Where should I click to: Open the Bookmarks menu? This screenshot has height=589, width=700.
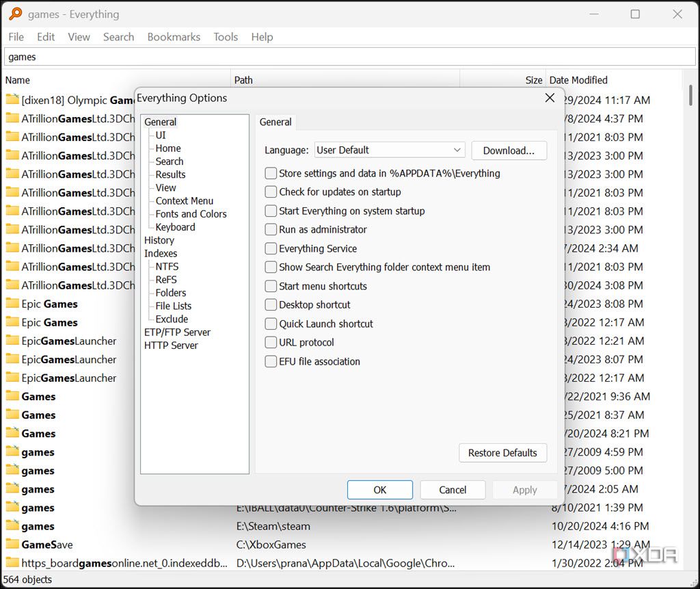coord(174,37)
